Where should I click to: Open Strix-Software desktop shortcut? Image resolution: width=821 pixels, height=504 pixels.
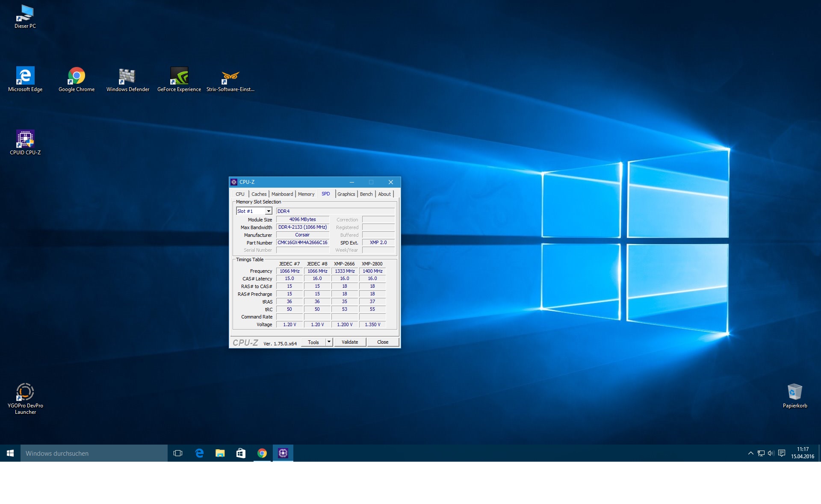230,76
